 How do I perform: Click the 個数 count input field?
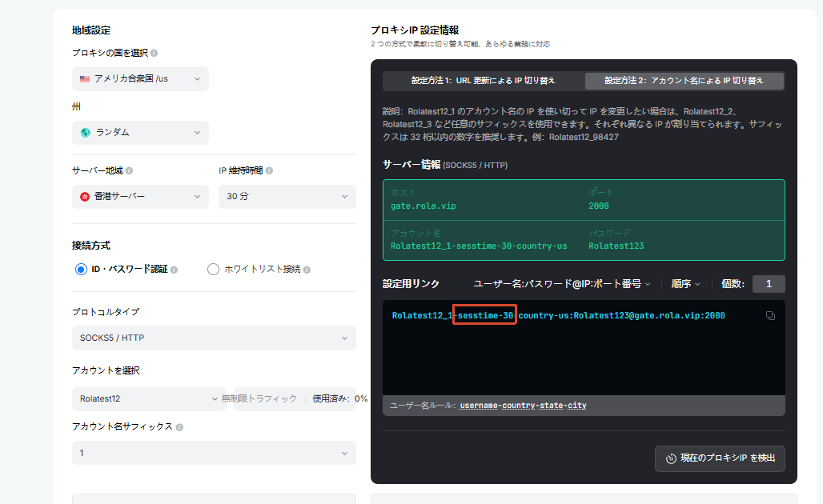pos(769,284)
